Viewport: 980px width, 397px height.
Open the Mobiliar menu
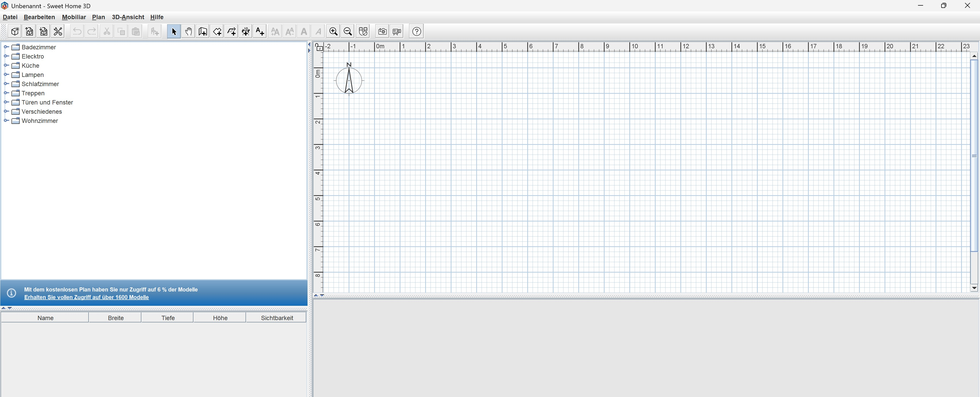[x=74, y=17]
